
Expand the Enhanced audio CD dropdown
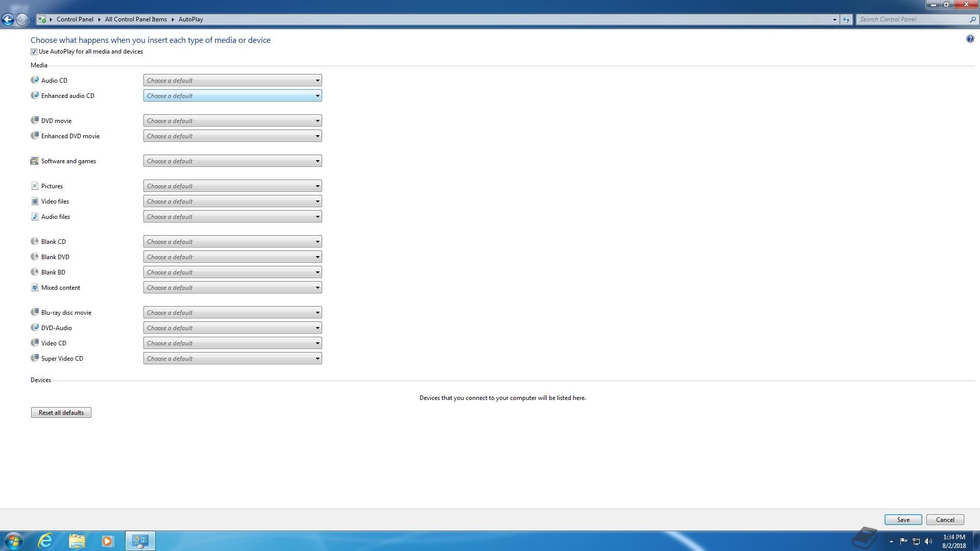click(233, 95)
